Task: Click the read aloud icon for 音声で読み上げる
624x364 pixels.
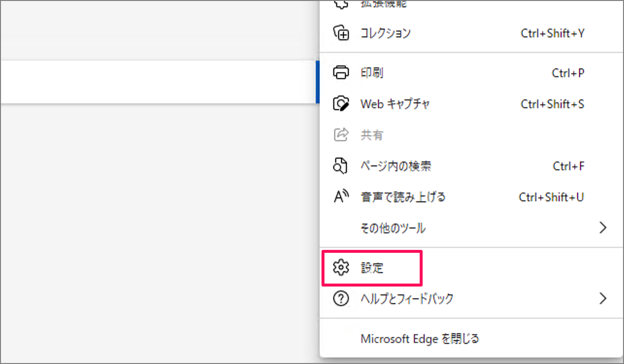Action: [341, 197]
